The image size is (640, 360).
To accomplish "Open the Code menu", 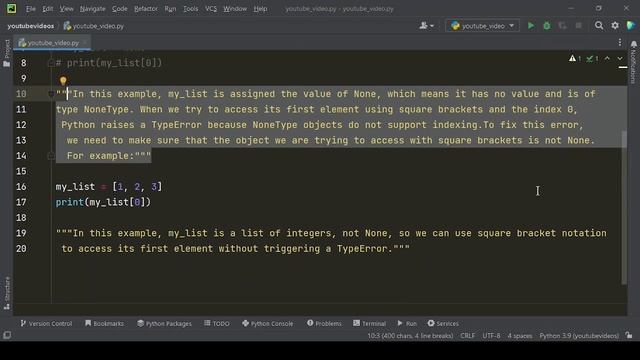I will coord(119,9).
